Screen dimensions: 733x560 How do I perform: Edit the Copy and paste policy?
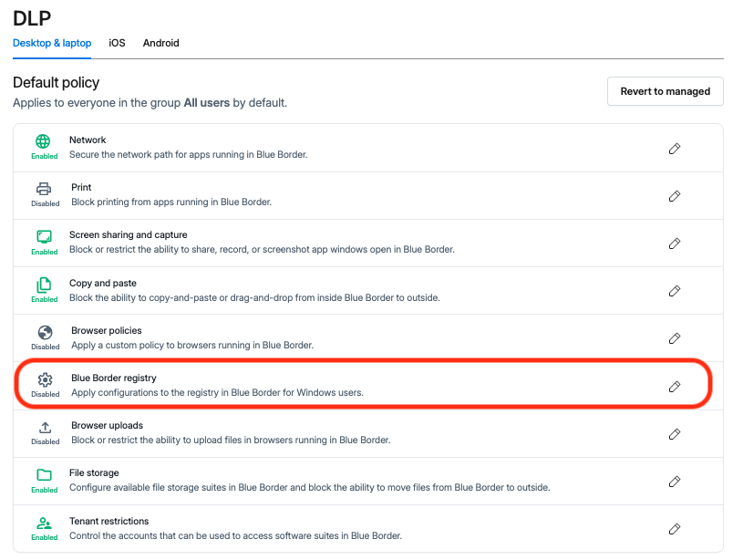click(674, 291)
